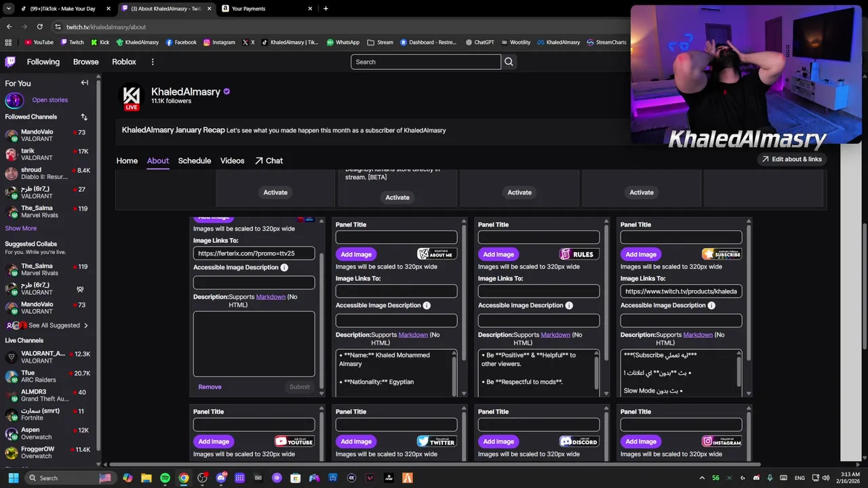
Task: Open the StreamCharts bookmark
Action: 606,42
